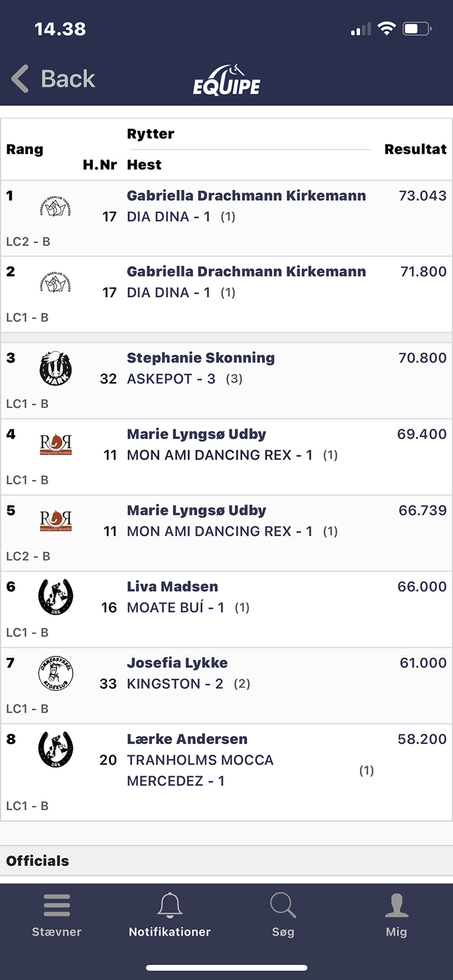Viewport: 453px width, 980px height.
Task: Open rider Lærke Andersen's name link
Action: coord(187,739)
